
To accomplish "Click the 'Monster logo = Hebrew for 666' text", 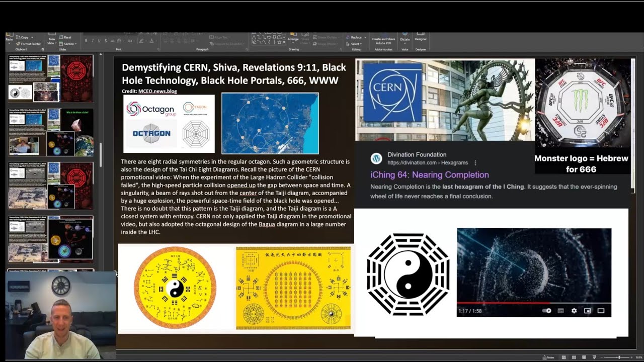I will click(x=581, y=164).
